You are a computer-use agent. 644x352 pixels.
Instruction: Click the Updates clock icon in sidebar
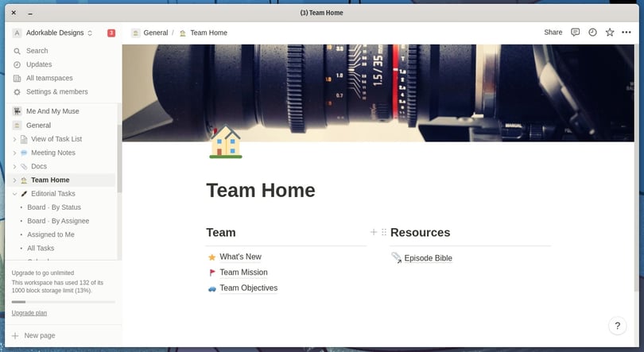pos(17,64)
